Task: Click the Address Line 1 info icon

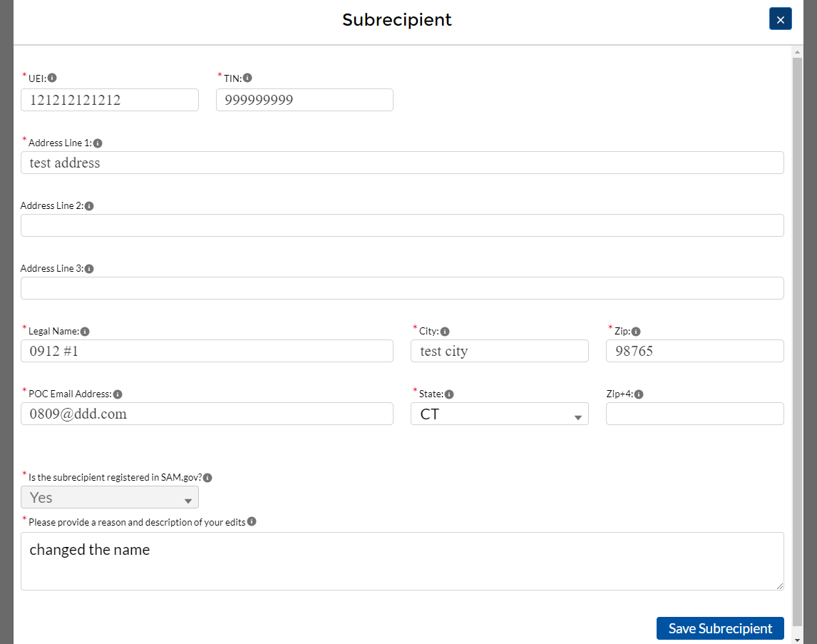Action: (x=98, y=143)
